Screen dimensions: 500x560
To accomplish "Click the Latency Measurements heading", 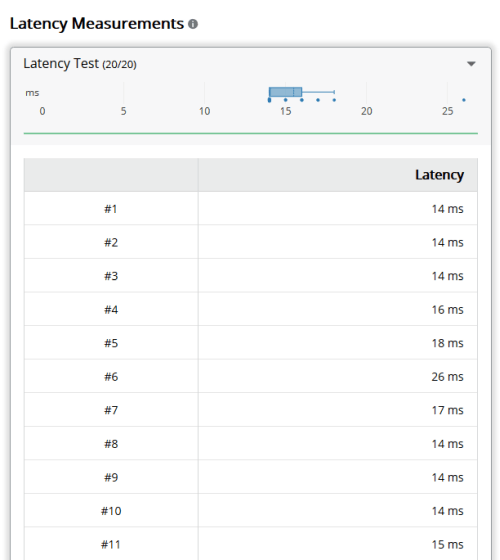I will coord(96,24).
